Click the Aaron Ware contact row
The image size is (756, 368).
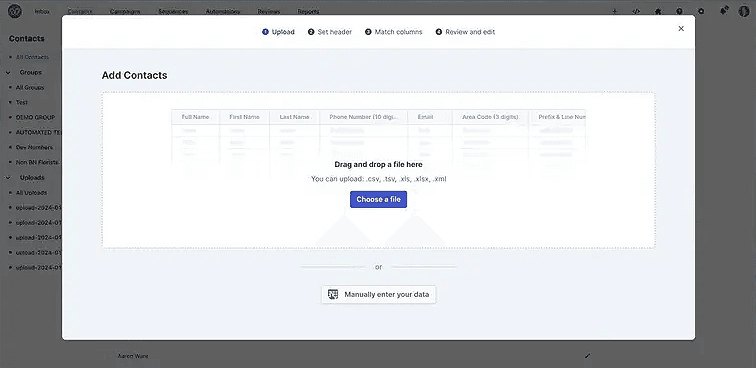pyautogui.click(x=133, y=356)
